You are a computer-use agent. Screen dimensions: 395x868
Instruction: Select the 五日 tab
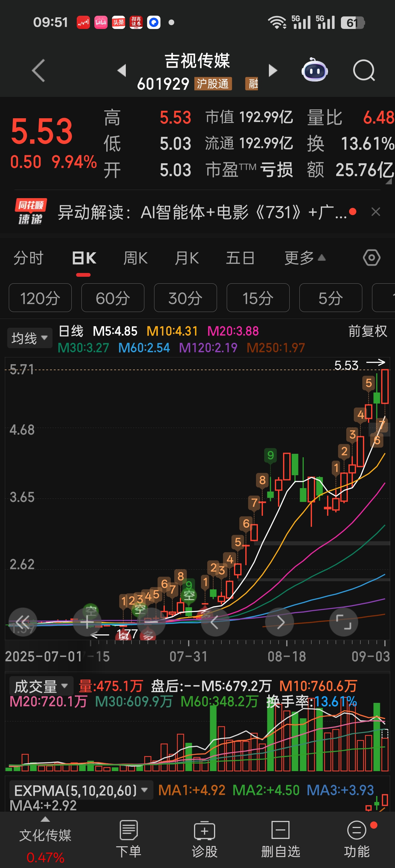point(240,258)
